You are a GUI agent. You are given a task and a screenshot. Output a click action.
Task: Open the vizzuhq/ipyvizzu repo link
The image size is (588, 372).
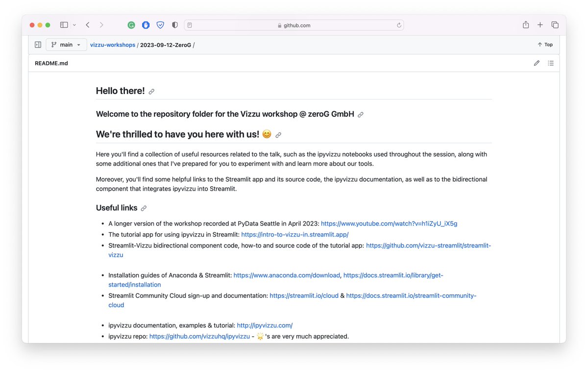coord(199,337)
